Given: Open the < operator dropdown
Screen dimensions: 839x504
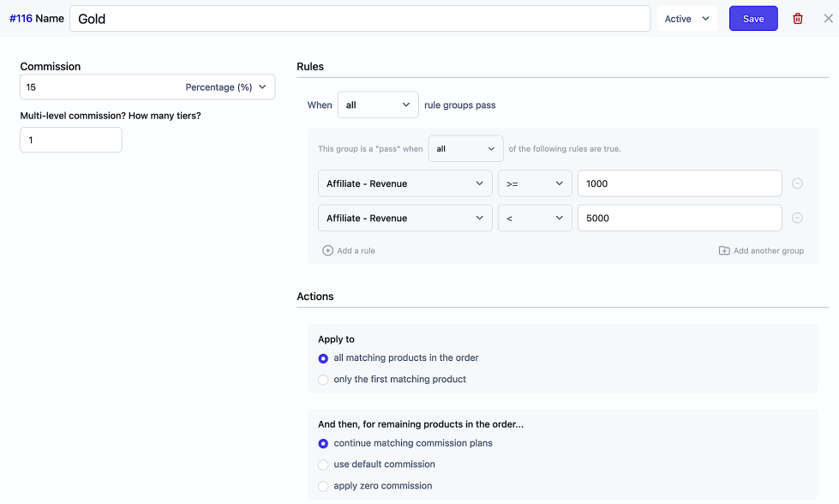Looking at the screenshot, I should [x=535, y=218].
